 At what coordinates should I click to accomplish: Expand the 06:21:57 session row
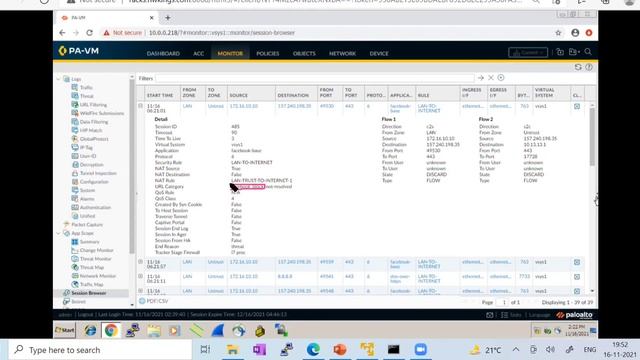point(140,262)
